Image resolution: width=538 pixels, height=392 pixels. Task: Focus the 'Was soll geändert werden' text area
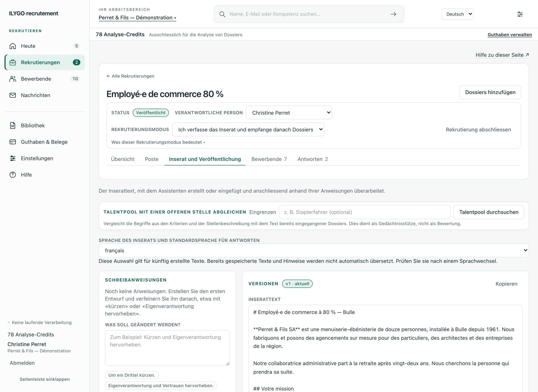pyautogui.click(x=167, y=348)
